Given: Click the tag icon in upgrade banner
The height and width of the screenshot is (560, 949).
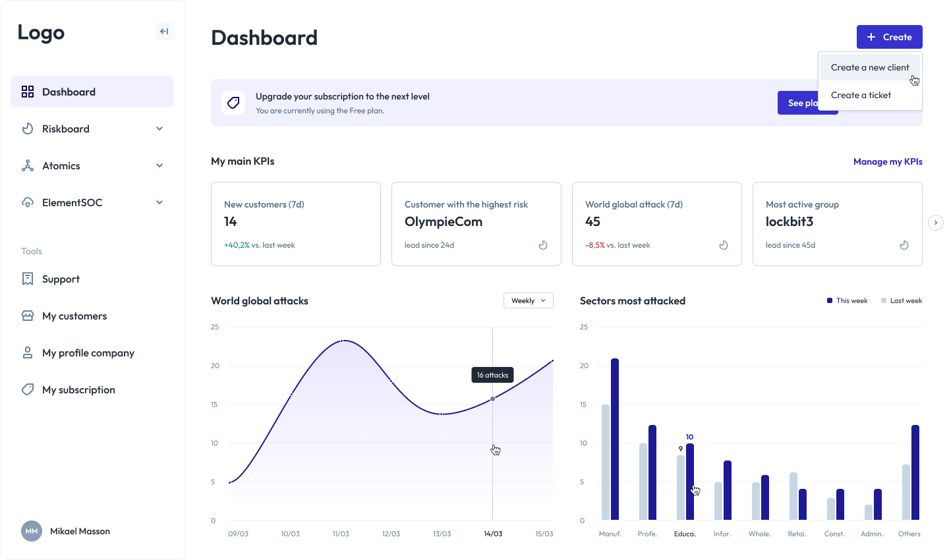Looking at the screenshot, I should coord(233,103).
